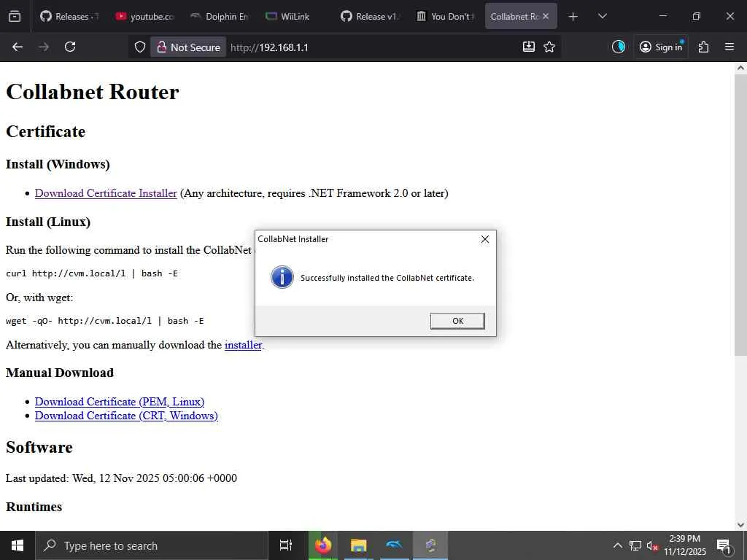Click the Firefox taskbar icon
The height and width of the screenshot is (560, 747).
[322, 545]
